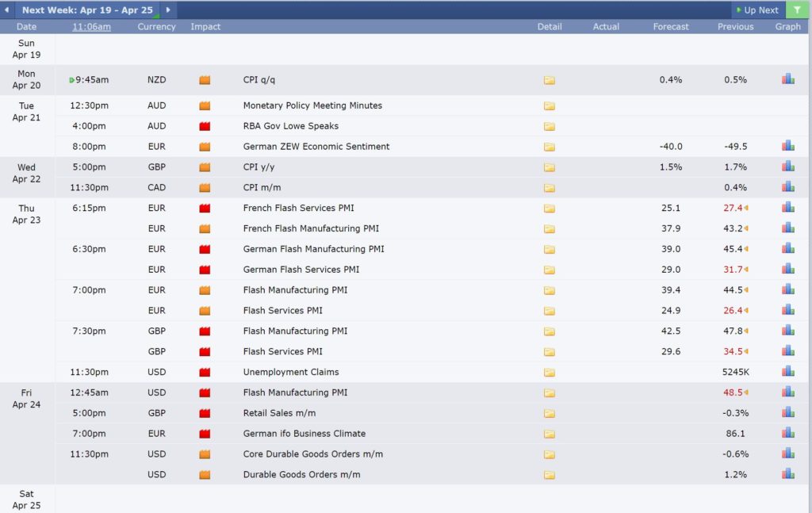Image resolution: width=812 pixels, height=513 pixels.
Task: Select event Unemployment Claims
Action: [290, 372]
